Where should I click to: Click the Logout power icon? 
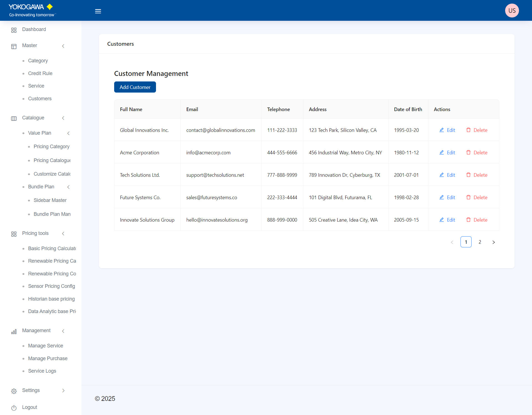point(14,408)
